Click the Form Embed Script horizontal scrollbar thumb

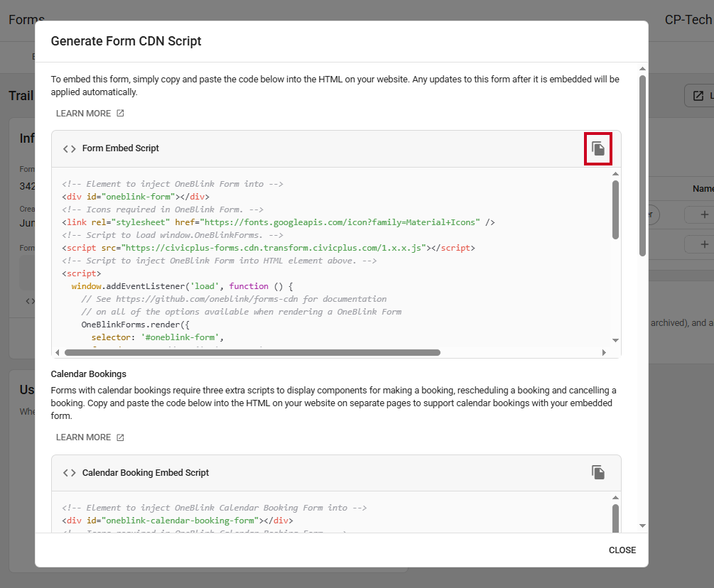(252, 353)
